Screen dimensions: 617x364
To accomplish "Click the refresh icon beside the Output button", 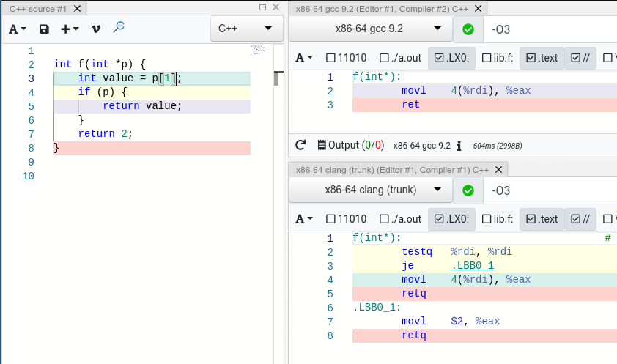I will point(300,145).
